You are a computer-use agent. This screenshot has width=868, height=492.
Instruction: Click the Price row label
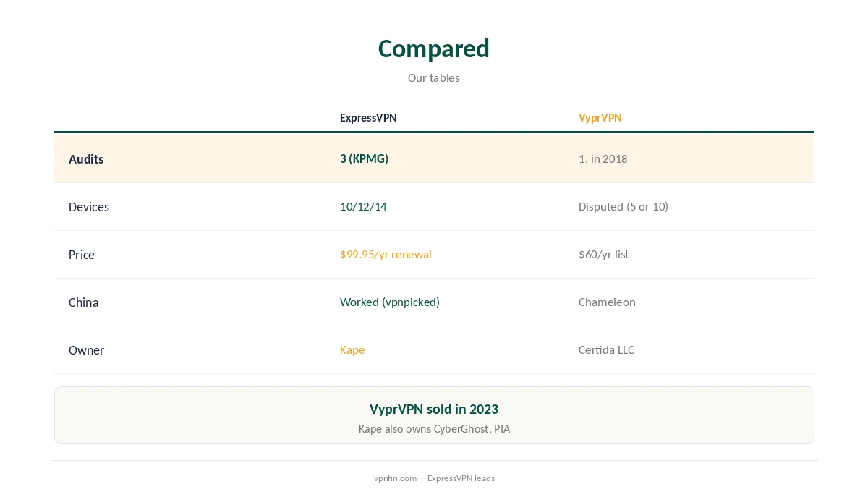pyautogui.click(x=82, y=255)
